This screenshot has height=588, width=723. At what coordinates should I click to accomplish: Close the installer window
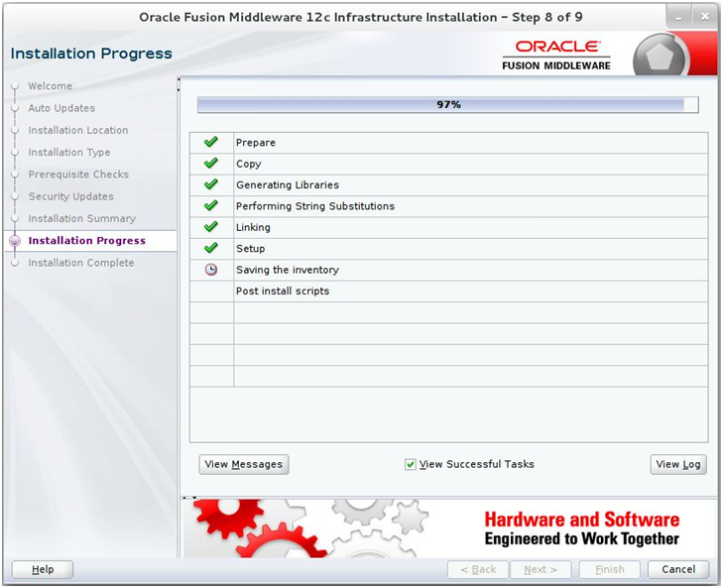(x=704, y=17)
